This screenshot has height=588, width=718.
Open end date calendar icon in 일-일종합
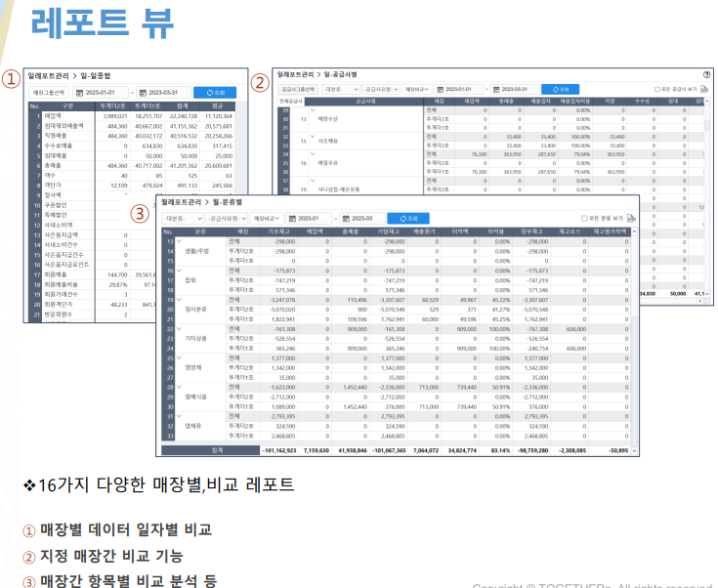(143, 93)
